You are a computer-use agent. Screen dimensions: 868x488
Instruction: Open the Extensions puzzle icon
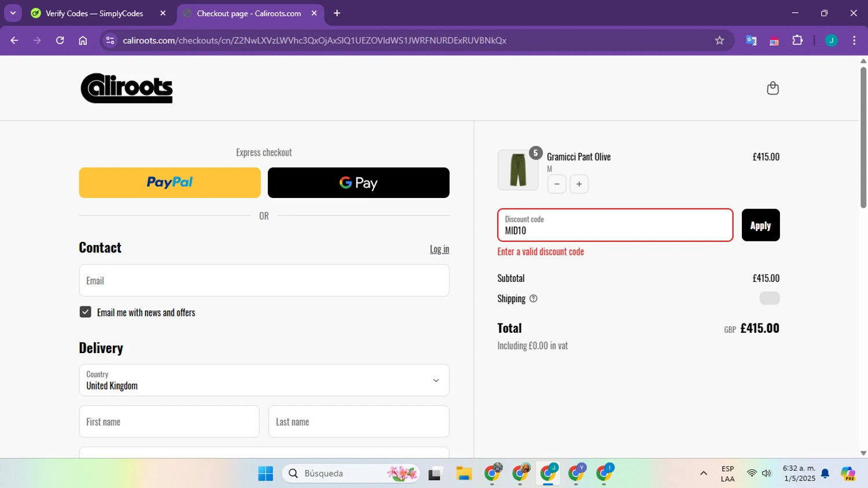point(797,41)
